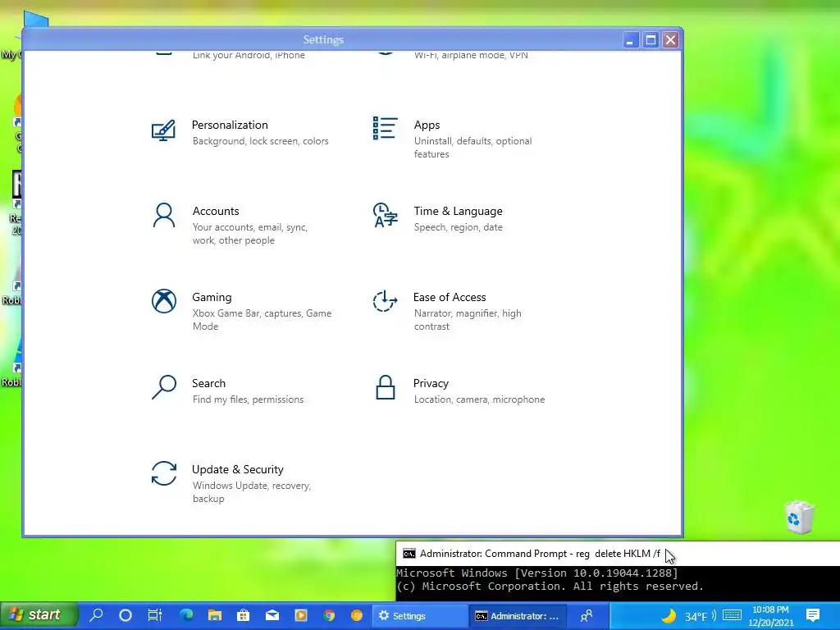Click the Settings window title bar
Screen dimensions: 840x630
point(323,39)
